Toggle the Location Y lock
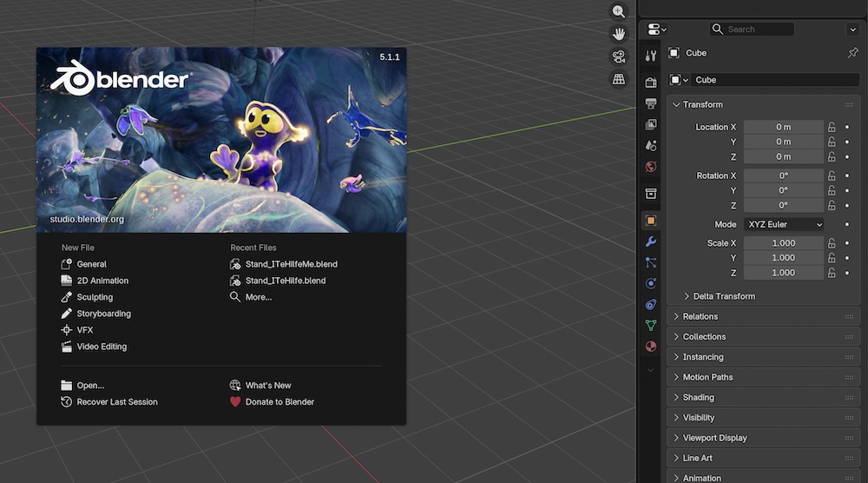 (832, 142)
